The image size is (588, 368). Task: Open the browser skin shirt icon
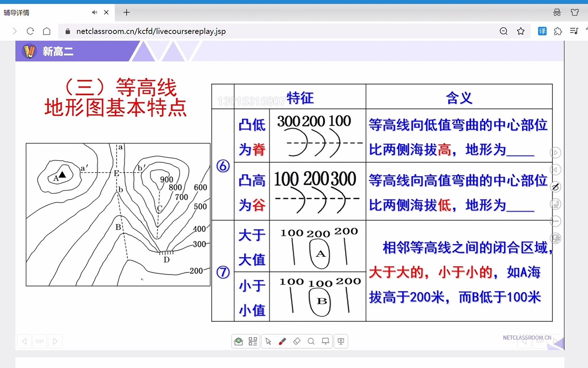575,12
